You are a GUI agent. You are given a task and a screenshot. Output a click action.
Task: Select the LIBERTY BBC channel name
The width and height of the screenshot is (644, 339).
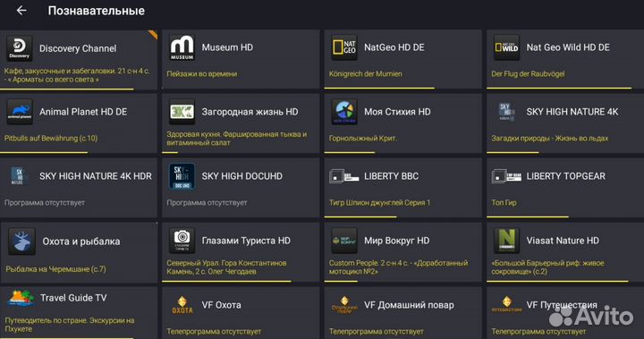pyautogui.click(x=391, y=176)
